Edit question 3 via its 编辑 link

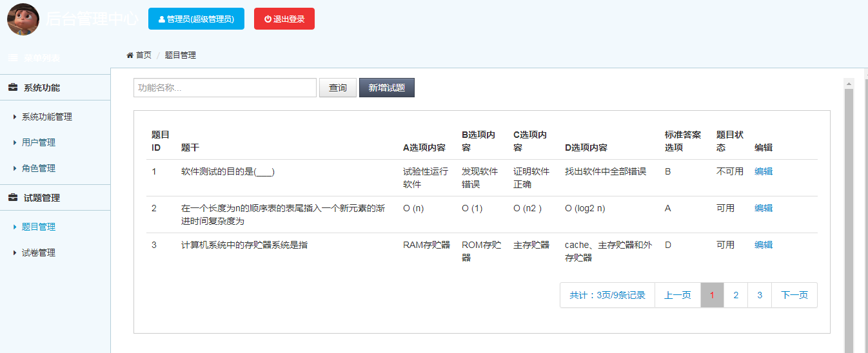point(764,245)
